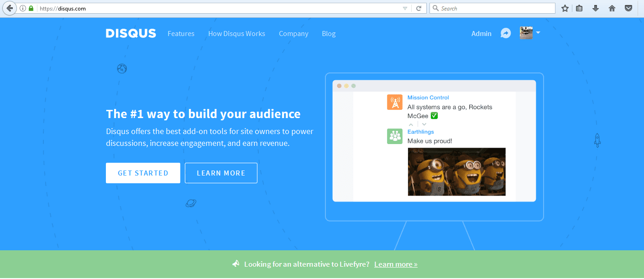Focus the browser Search box
Viewport: 644px width, 279px height.
click(x=492, y=8)
